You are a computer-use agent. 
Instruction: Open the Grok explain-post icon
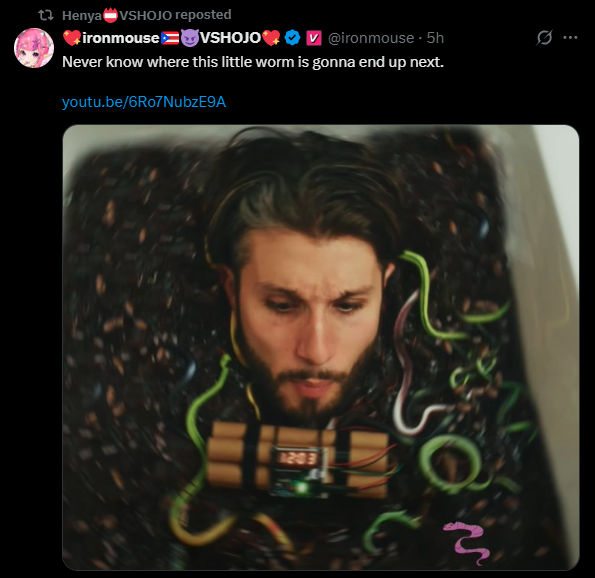(544, 38)
